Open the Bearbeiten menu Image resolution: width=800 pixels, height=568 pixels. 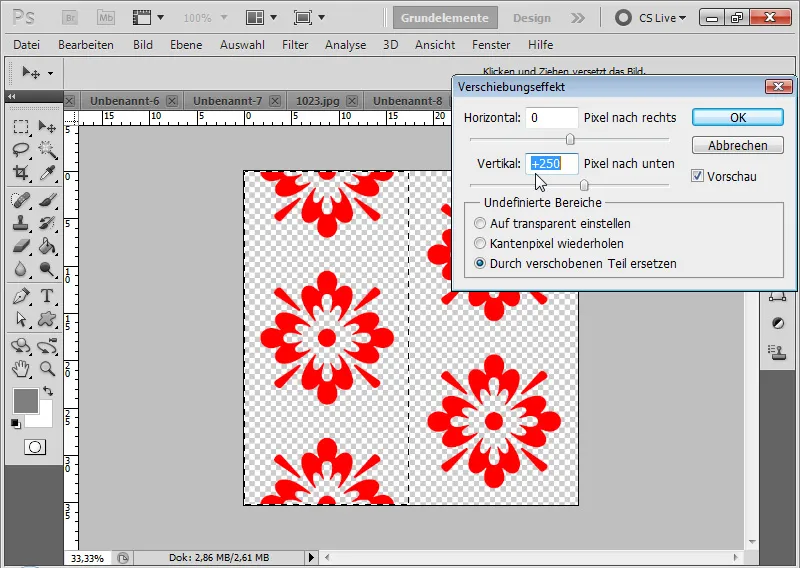86,45
